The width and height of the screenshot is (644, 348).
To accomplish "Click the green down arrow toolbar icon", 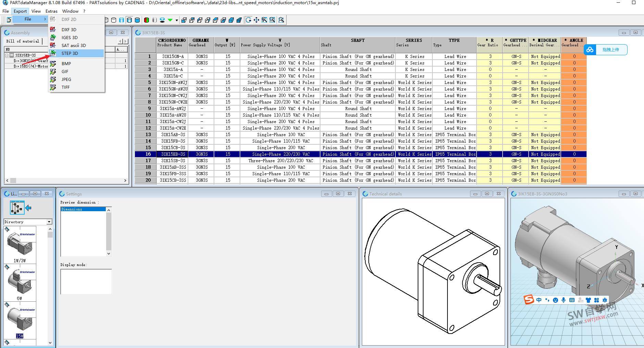I will (170, 20).
